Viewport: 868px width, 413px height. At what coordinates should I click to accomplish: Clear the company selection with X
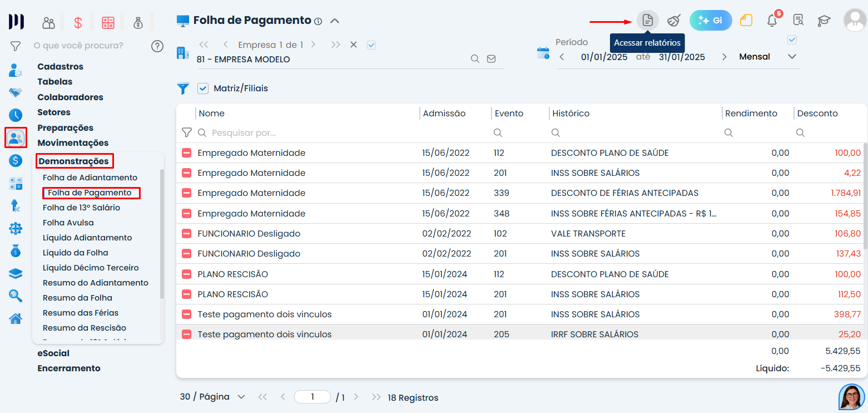tap(354, 45)
